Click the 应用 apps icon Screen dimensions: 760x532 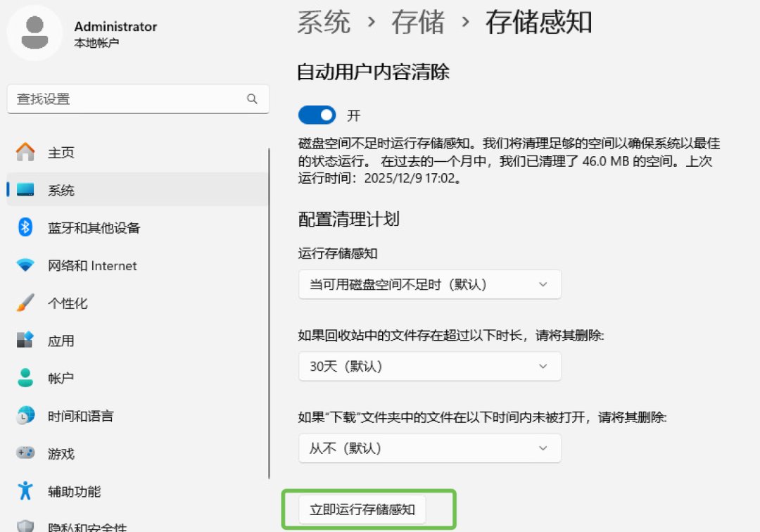(25, 340)
